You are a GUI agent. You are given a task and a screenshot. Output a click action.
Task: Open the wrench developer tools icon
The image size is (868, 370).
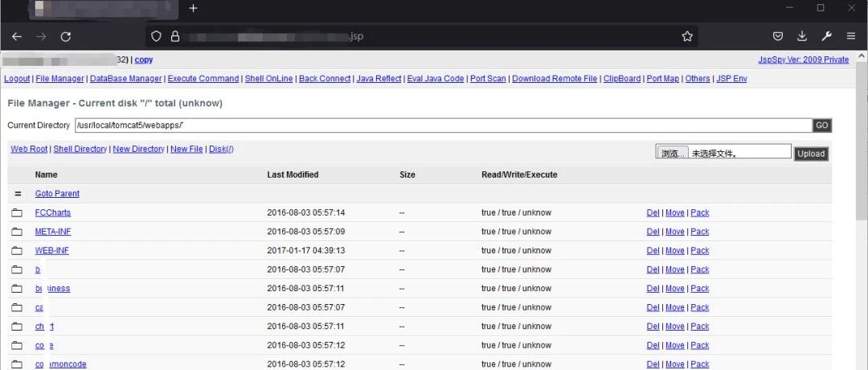coord(826,36)
